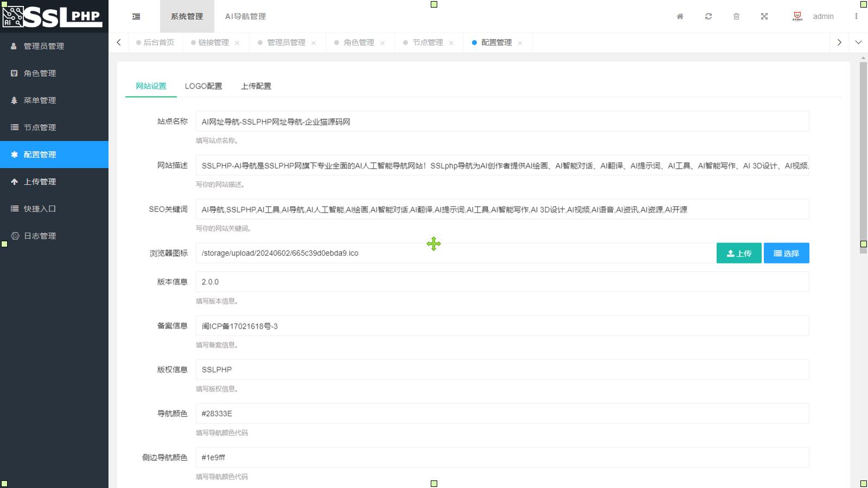Click the SEO关键词 input field

pos(502,209)
